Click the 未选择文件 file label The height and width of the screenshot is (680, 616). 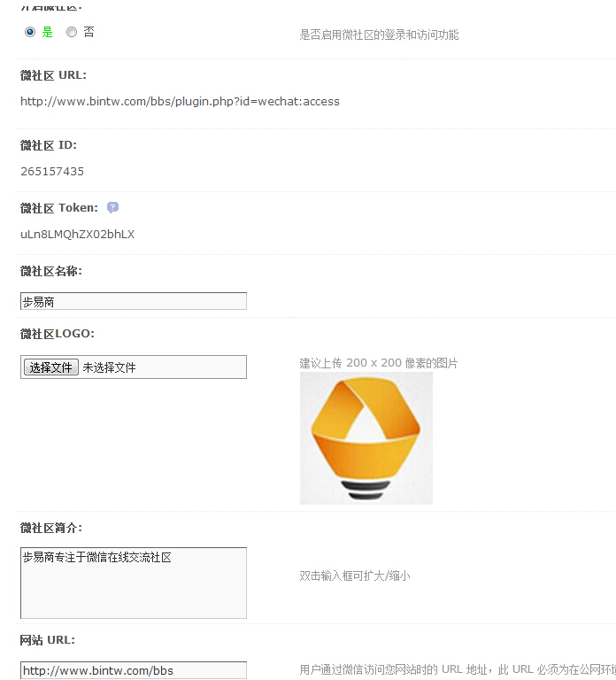(x=109, y=367)
